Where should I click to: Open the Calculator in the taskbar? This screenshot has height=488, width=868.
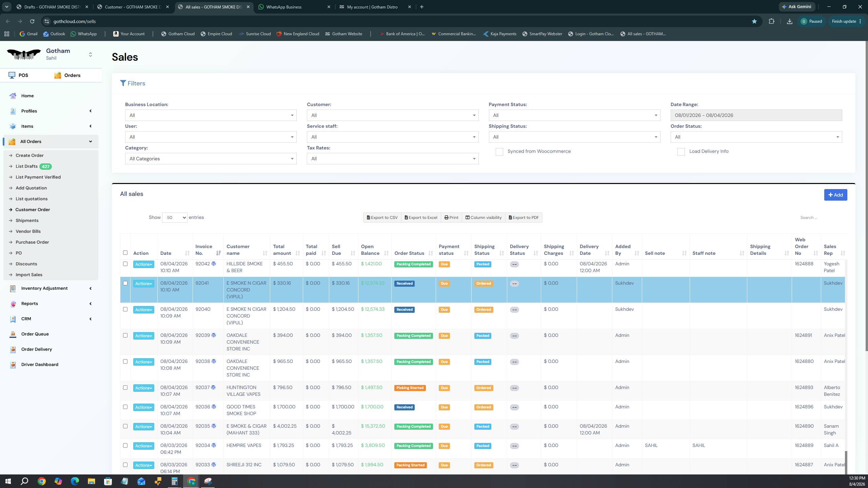coord(175,481)
